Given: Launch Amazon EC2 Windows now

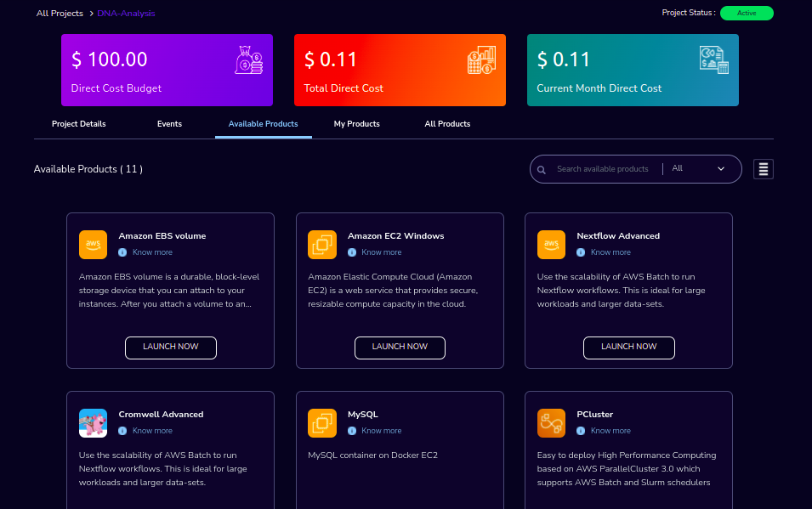Looking at the screenshot, I should tap(400, 348).
